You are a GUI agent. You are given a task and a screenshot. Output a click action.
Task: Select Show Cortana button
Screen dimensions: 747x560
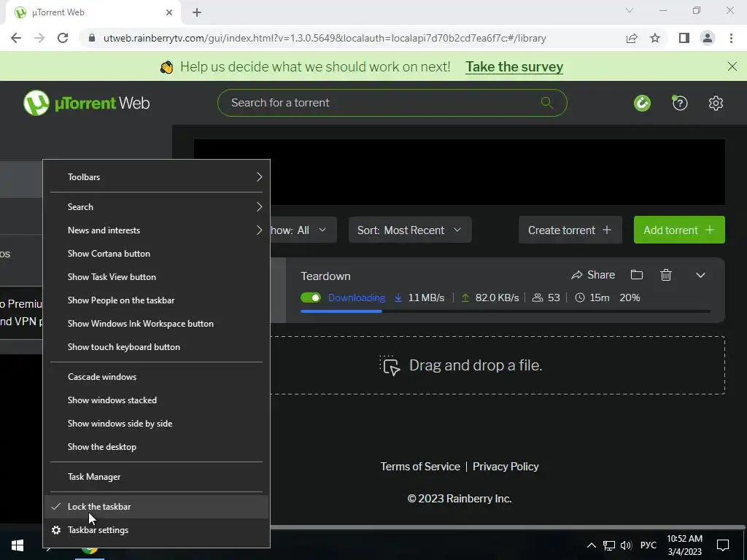tap(156, 254)
